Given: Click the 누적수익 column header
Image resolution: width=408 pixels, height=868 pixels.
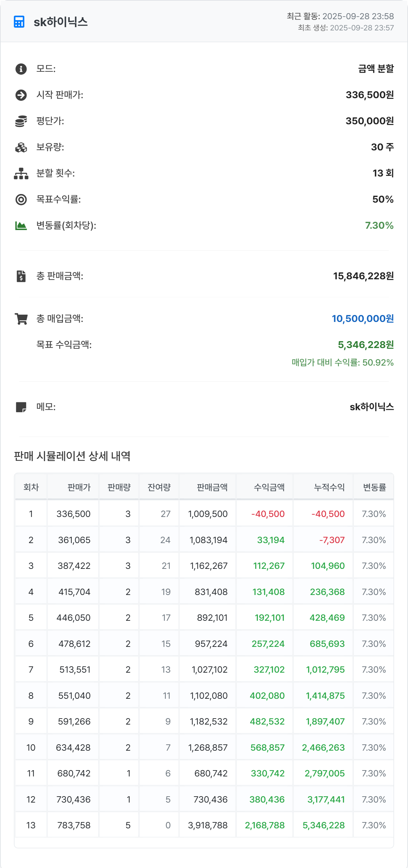Looking at the screenshot, I should click(x=329, y=487).
